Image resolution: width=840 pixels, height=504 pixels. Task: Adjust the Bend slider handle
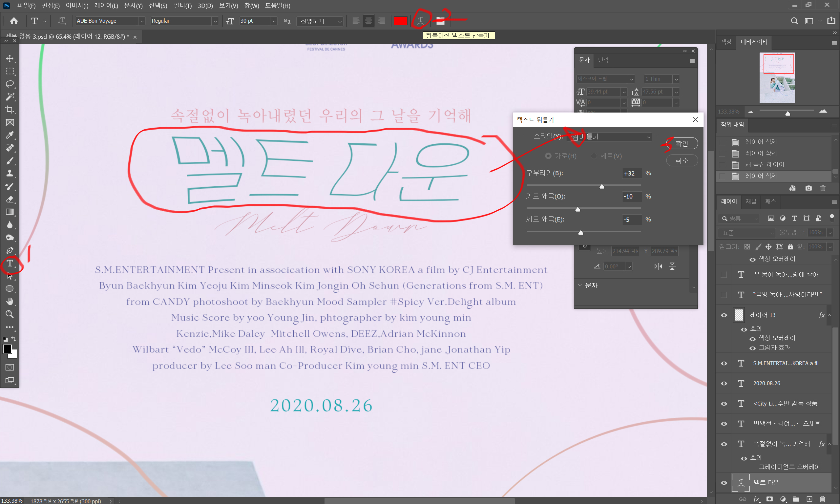tap(602, 186)
